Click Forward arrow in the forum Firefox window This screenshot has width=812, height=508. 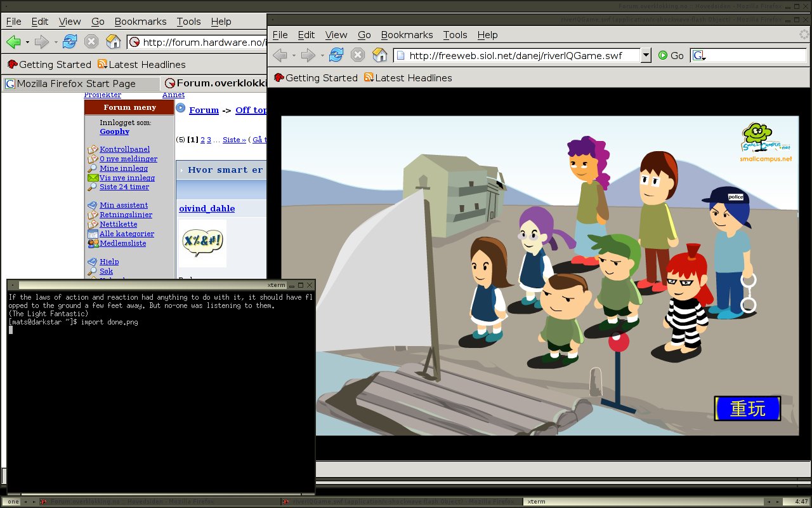[42, 43]
